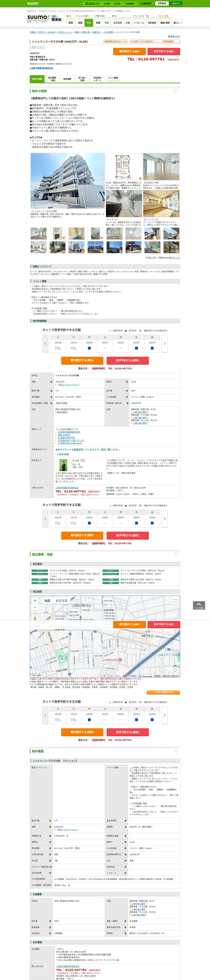The width and height of the screenshot is (210, 980).
Task: Click Street View pegman on map
Action: tap(35, 618)
